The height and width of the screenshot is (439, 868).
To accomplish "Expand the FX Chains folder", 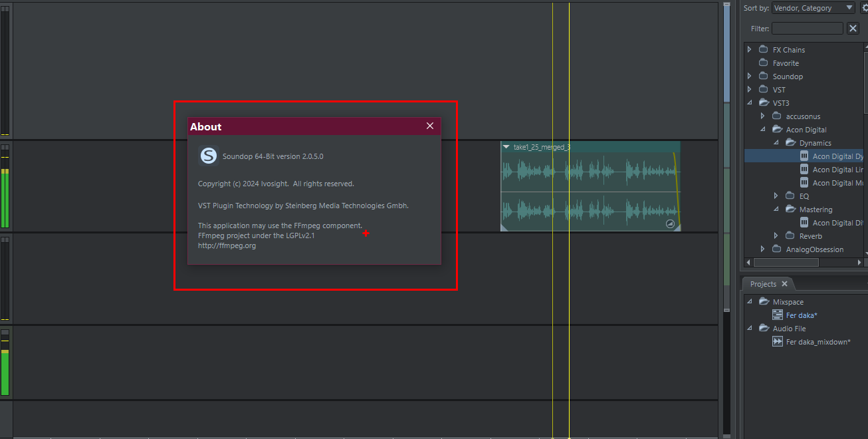I will coord(750,50).
